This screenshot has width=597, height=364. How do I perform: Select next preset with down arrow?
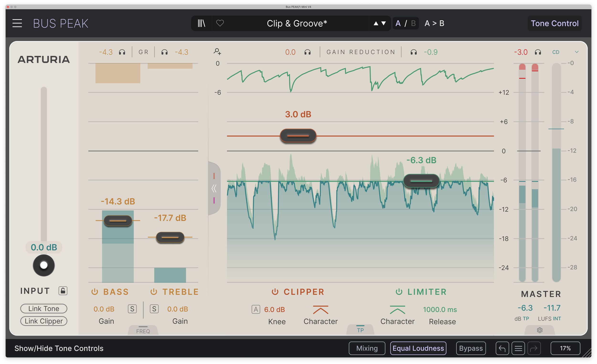(x=384, y=23)
